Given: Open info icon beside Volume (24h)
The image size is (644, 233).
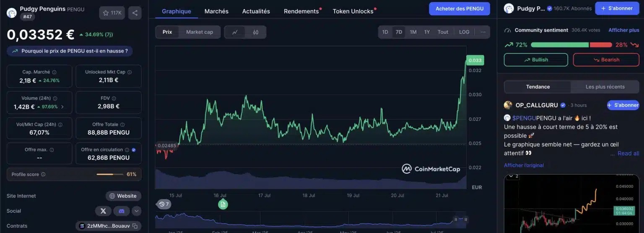Looking at the screenshot, I should 55,98.
